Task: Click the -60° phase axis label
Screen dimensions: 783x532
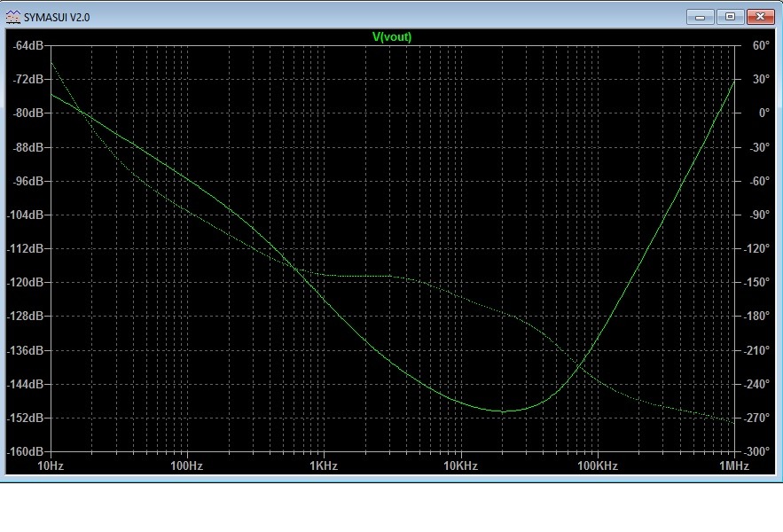Action: pos(760,181)
